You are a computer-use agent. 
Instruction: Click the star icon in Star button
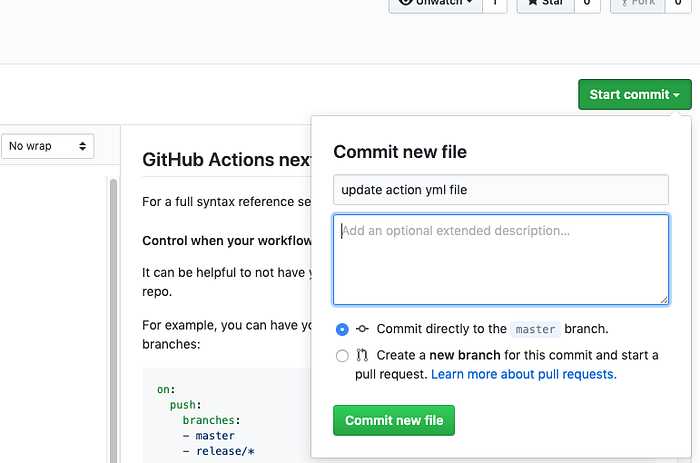(x=532, y=2)
